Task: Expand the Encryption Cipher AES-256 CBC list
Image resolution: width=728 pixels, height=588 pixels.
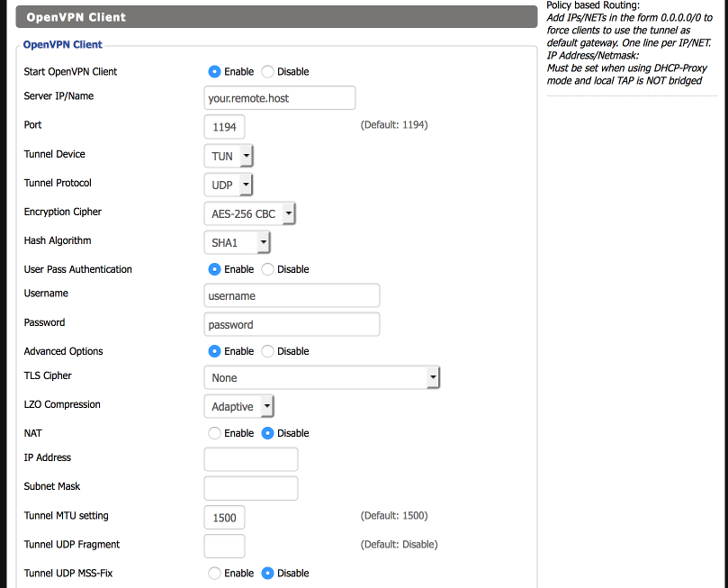Action: pyautogui.click(x=250, y=213)
